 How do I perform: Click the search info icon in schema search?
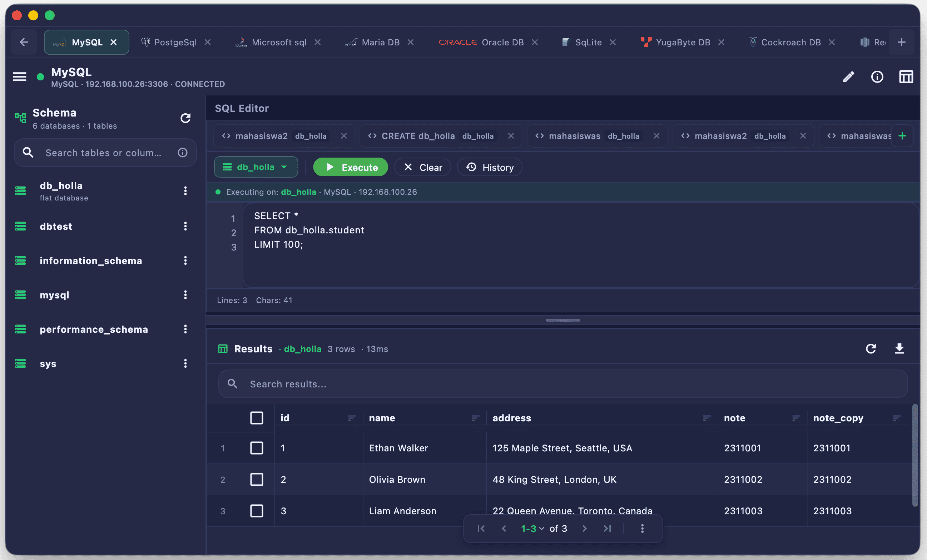point(183,153)
